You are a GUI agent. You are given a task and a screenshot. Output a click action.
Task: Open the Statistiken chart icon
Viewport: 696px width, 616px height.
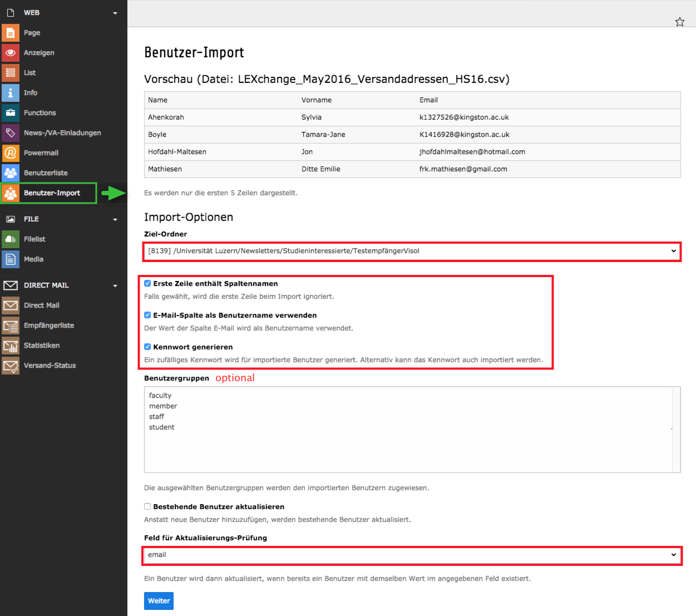coord(11,346)
